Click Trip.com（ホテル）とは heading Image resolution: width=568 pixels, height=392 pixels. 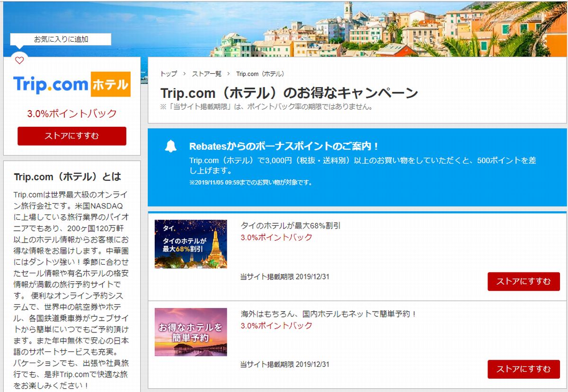[x=68, y=176]
